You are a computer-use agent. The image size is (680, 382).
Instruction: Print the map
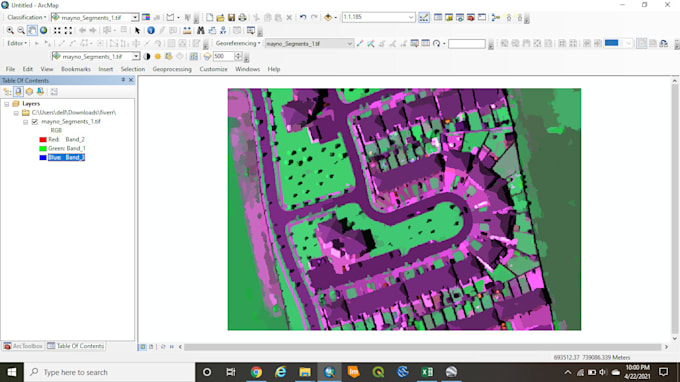(242, 17)
